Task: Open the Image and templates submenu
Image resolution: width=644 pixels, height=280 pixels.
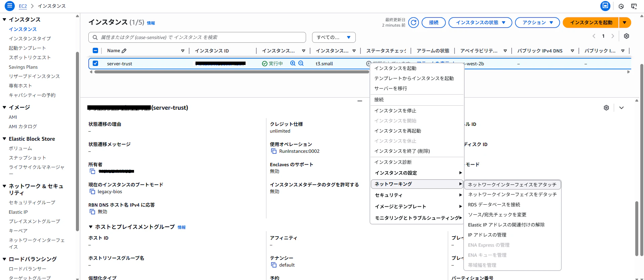Action: (417, 207)
